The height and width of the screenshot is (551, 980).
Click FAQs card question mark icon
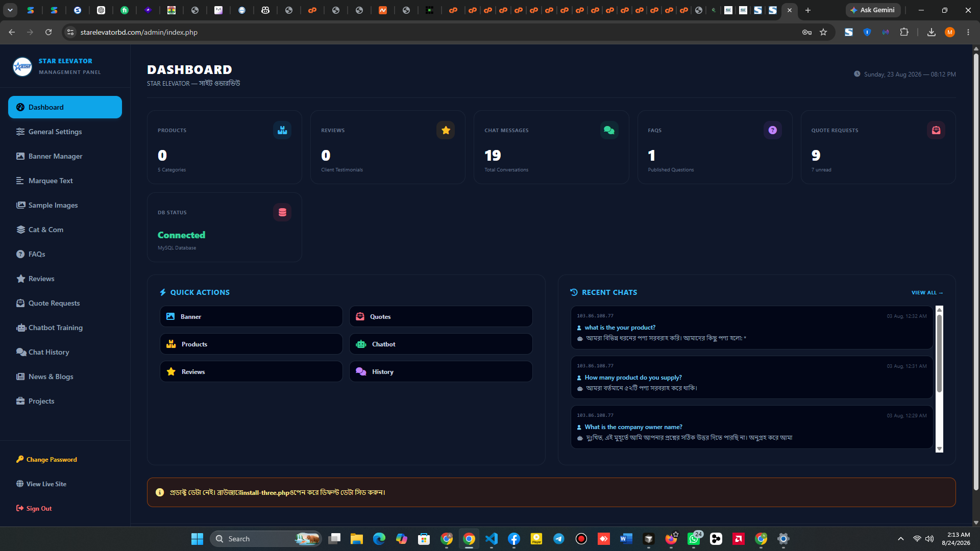click(772, 130)
